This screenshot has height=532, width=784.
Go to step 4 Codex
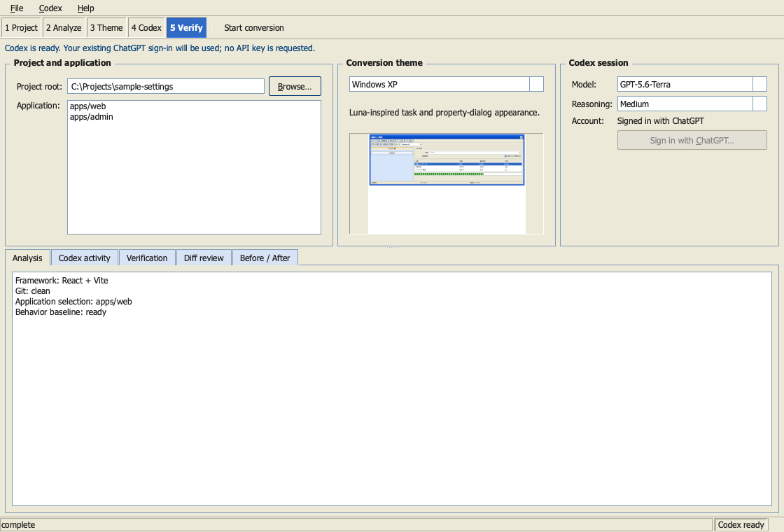tap(146, 28)
